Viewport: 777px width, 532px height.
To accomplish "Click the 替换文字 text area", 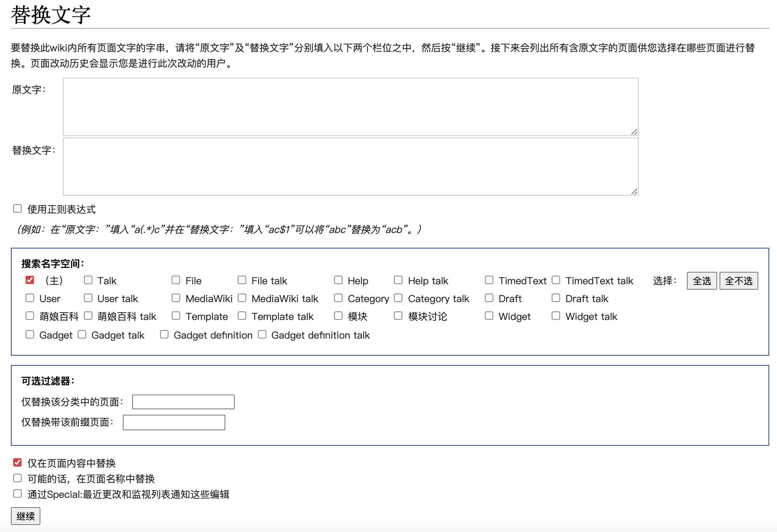I will pyautogui.click(x=350, y=167).
